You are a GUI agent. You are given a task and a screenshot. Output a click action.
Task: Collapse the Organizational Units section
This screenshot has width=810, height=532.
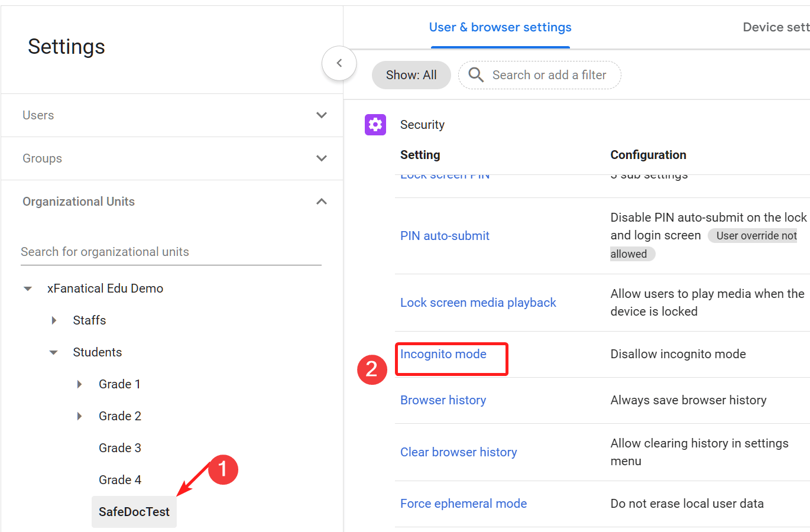[x=321, y=202]
